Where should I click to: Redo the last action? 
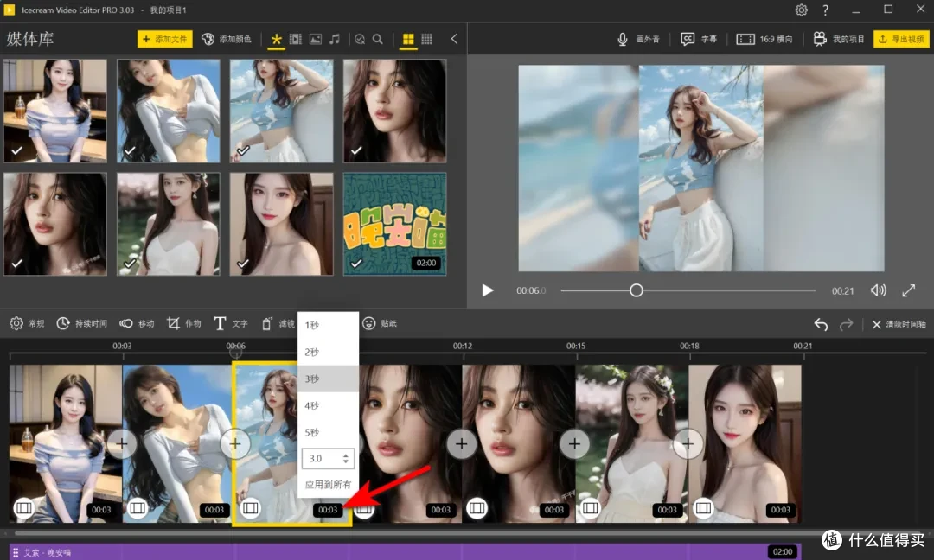846,324
